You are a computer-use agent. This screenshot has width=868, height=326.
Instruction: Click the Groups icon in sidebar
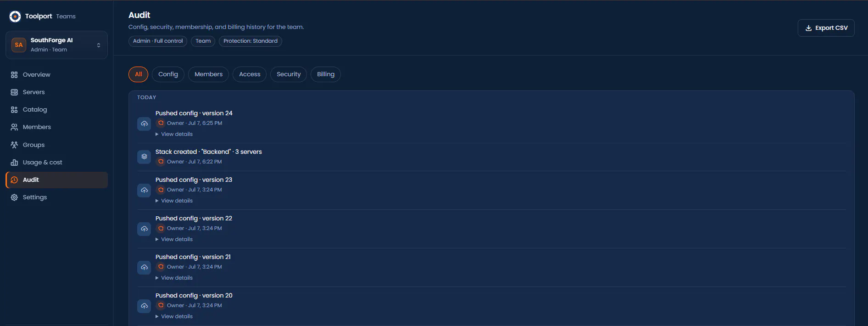tap(14, 145)
